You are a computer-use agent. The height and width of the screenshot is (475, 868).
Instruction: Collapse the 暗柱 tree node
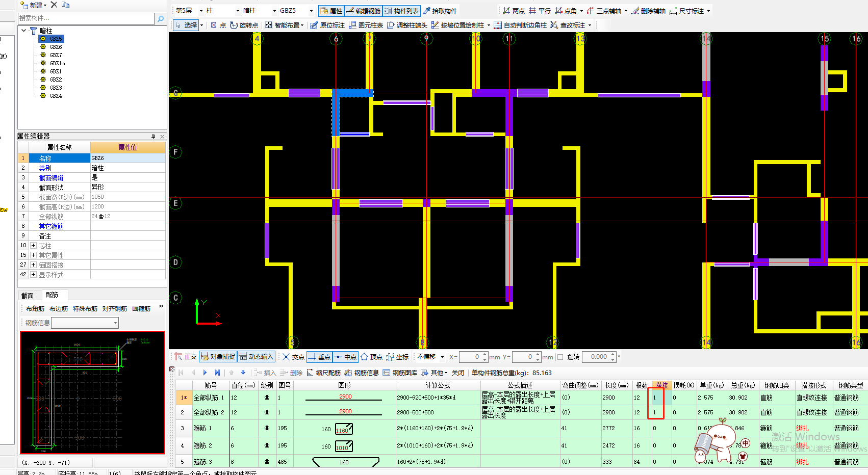tap(24, 31)
